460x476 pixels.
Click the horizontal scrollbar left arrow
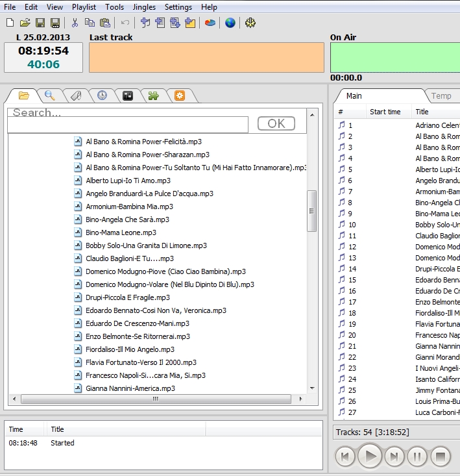[x=14, y=399]
